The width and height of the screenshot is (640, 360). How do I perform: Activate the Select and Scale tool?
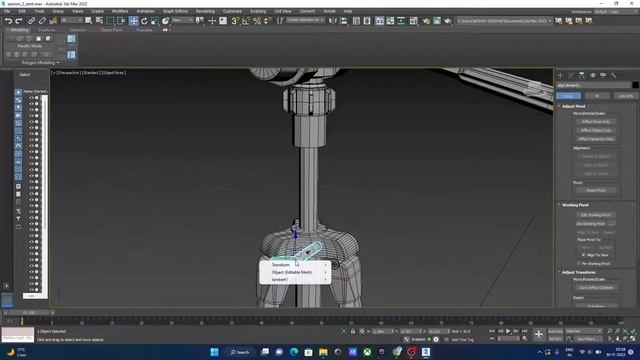click(155, 21)
